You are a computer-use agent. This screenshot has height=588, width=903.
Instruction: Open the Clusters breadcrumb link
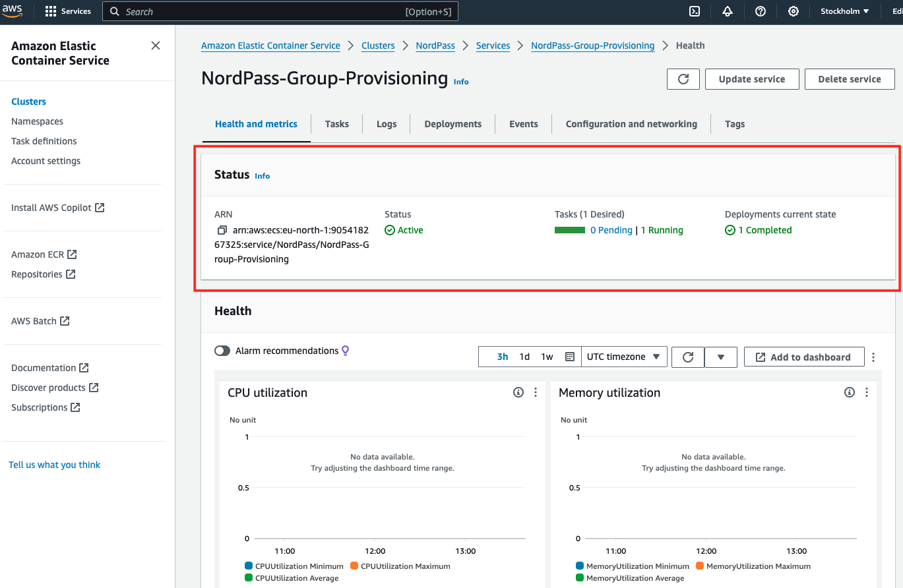click(x=378, y=45)
